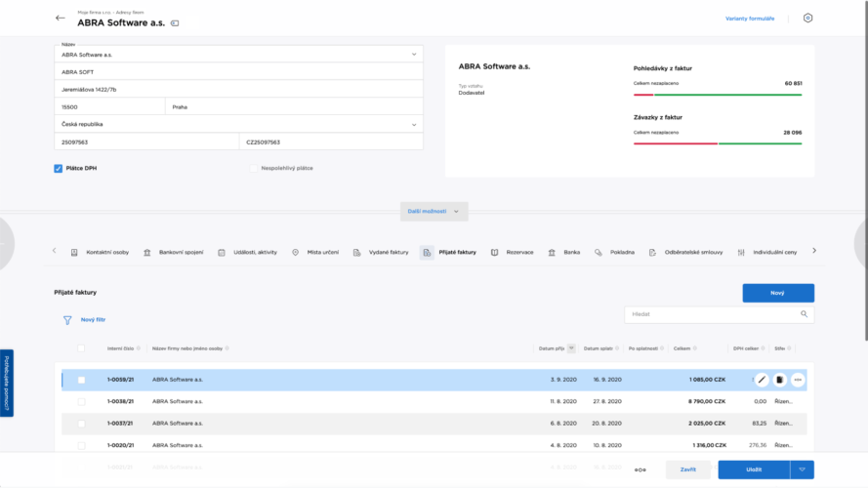Image resolution: width=868 pixels, height=488 pixels.
Task: Click the date 4. 8. 2020 cell
Action: [x=563, y=445]
